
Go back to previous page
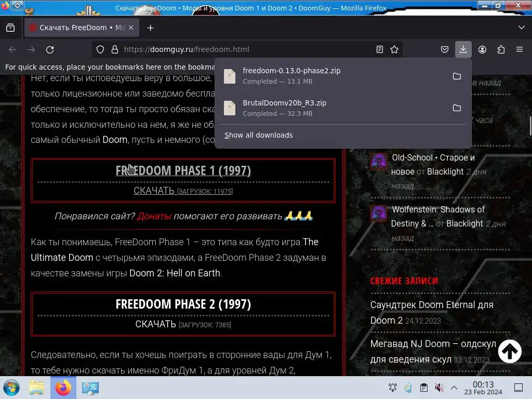(x=12, y=49)
